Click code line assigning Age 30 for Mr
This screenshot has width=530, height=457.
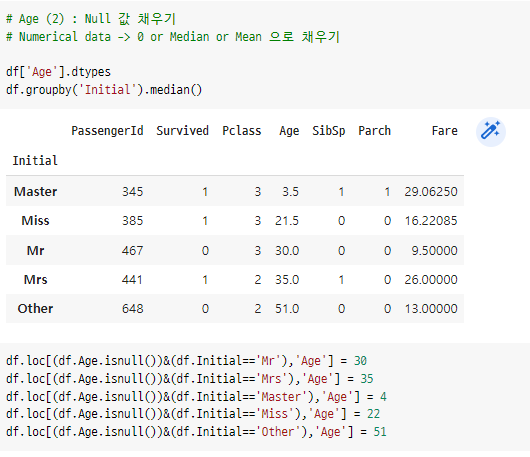(x=186, y=361)
